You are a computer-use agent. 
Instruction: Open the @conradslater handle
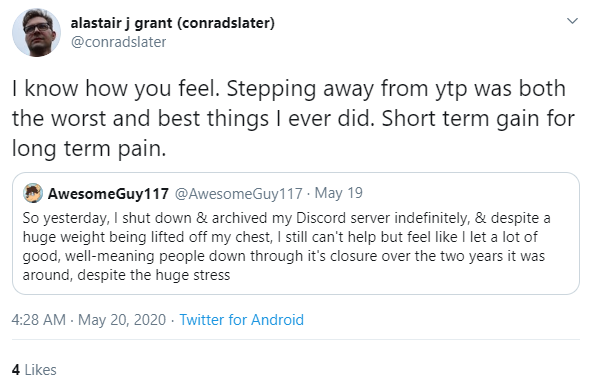pyautogui.click(x=118, y=42)
